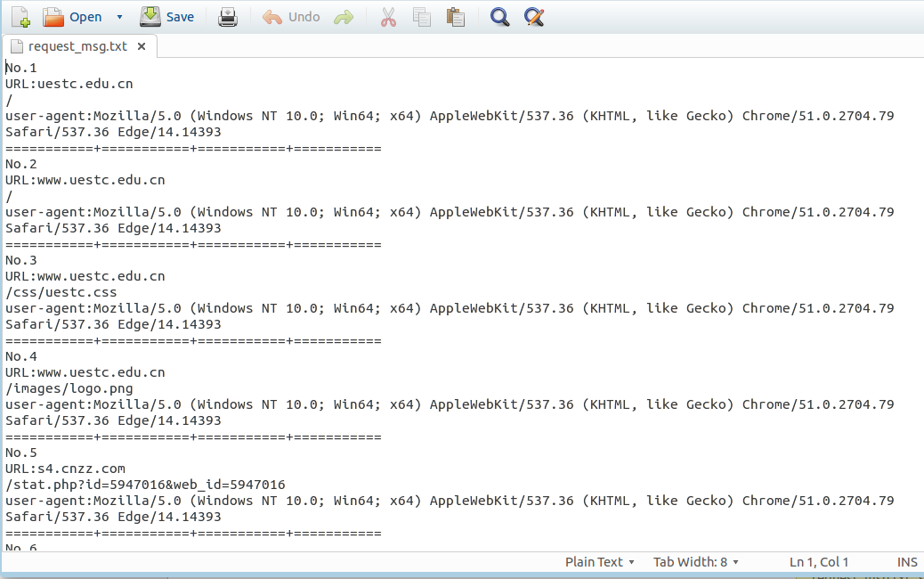
Task: Open the recent files dropdown arrow
Action: pyautogui.click(x=119, y=17)
